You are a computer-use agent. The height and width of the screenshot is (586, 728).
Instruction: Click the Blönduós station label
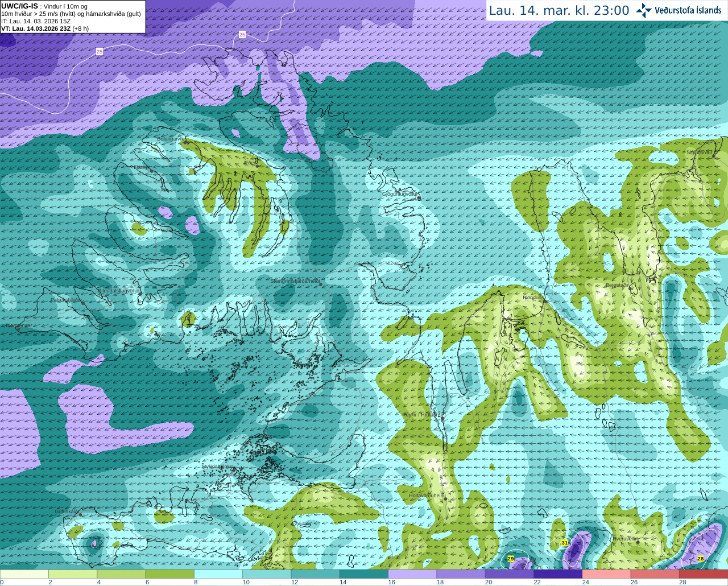click(533, 298)
